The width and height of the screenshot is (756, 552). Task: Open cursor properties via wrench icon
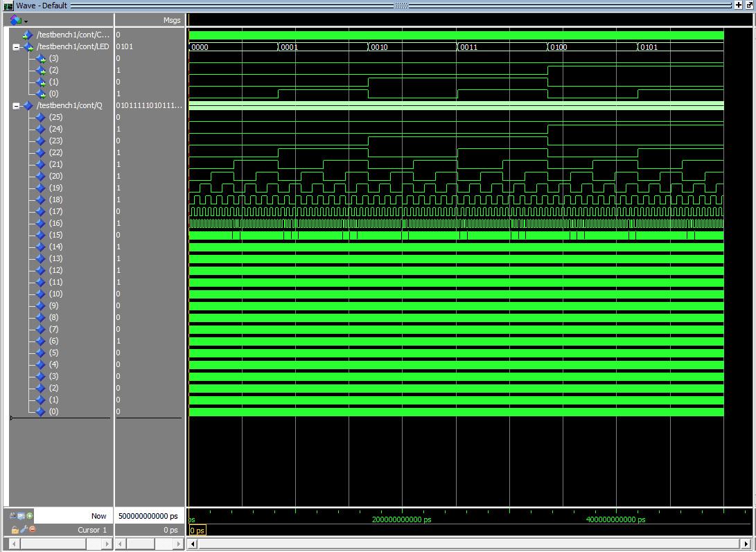tap(23, 530)
